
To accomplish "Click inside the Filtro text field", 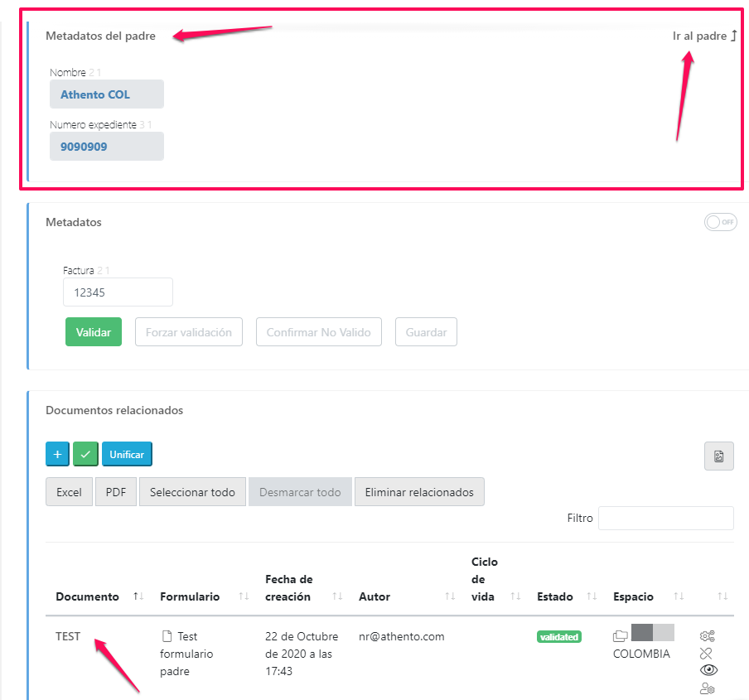I will coord(665,518).
